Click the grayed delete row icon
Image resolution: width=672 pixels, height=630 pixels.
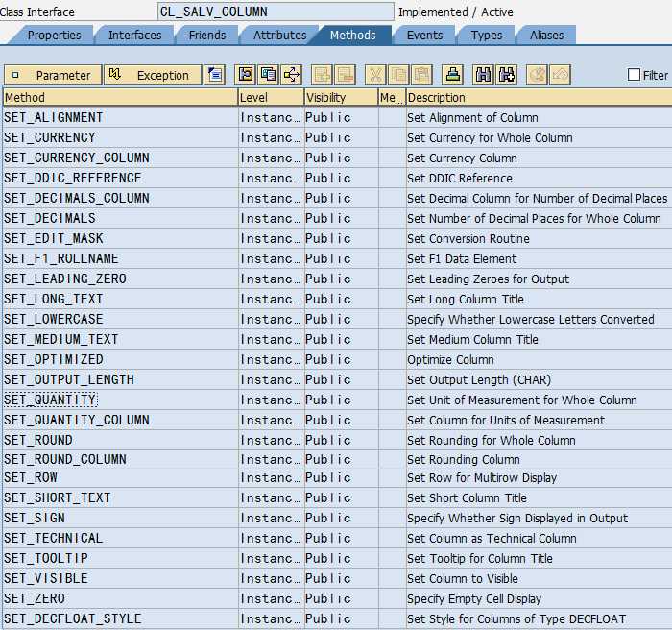pos(345,75)
